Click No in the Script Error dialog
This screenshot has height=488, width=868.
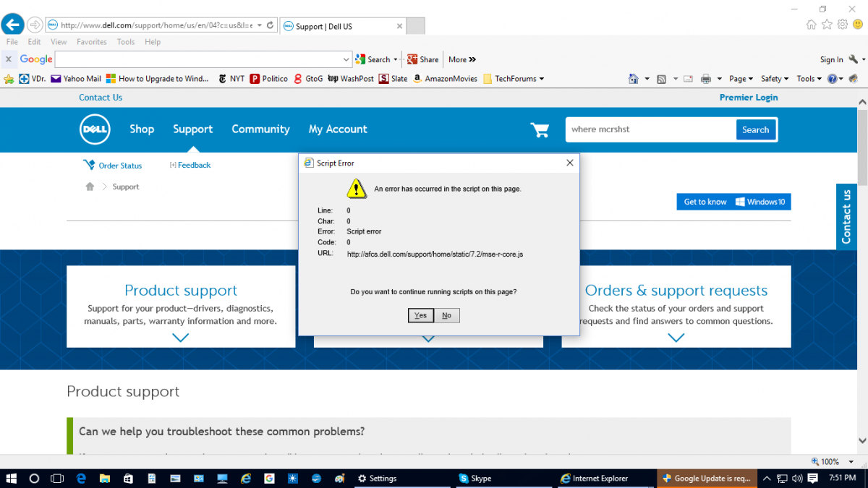coord(447,315)
